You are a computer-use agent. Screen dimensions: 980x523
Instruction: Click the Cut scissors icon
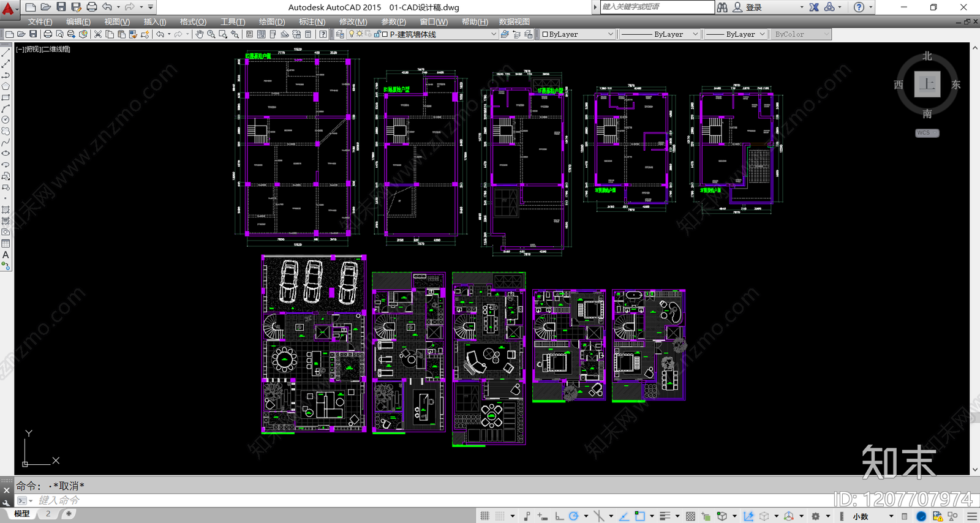click(x=98, y=34)
